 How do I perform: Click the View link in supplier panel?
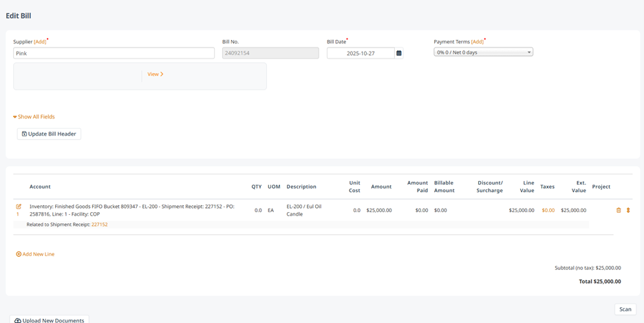153,74
